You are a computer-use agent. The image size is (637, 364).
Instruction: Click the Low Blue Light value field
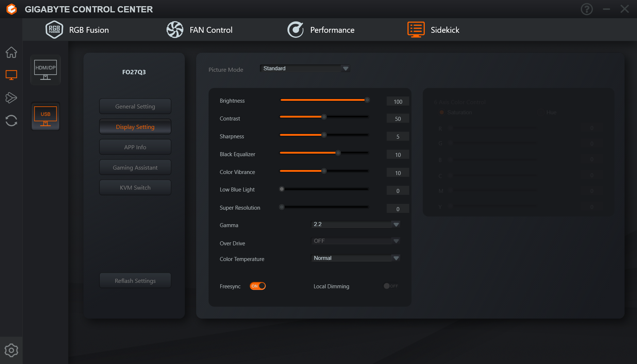[x=398, y=191]
